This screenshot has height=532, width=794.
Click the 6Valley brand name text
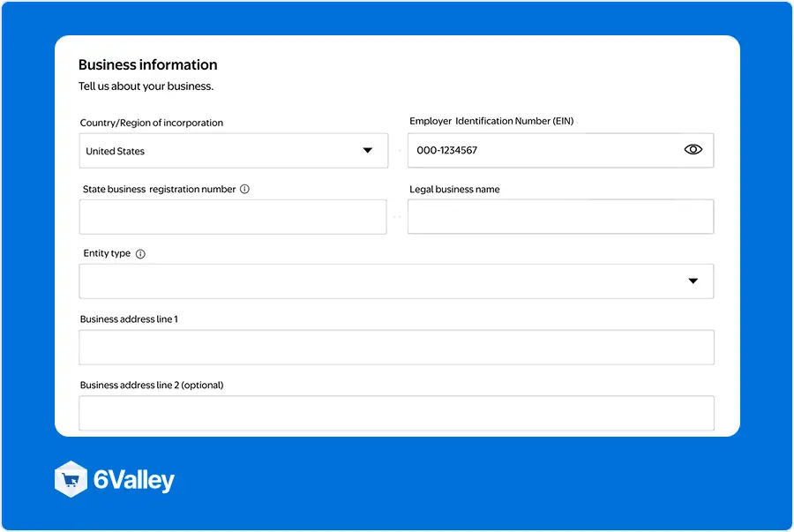(134, 480)
